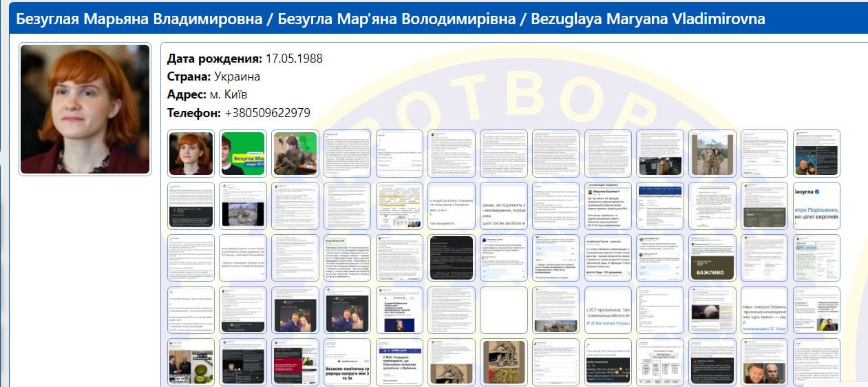Screen dimensions: 868x387
Task: Open thumbnail with blue website header
Action: (x=660, y=205)
